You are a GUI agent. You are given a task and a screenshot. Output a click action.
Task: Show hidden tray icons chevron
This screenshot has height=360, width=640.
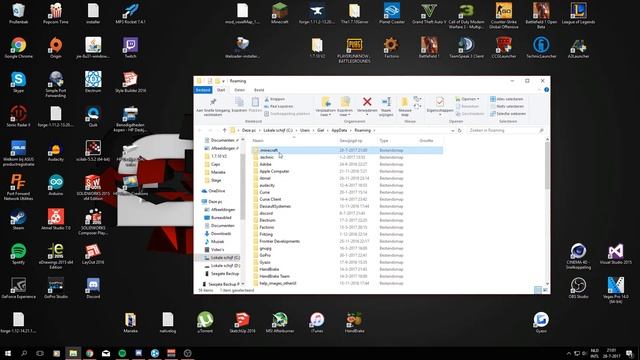[x=569, y=353]
